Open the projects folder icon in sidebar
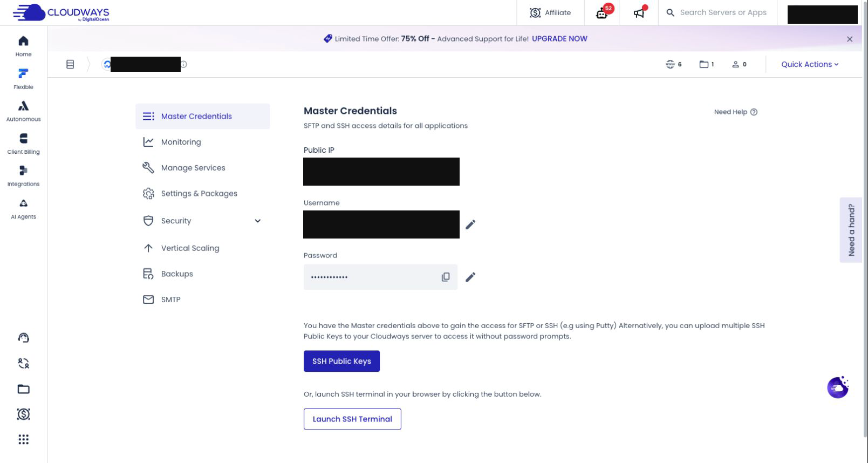Viewport: 868px width, 463px height. pos(23,389)
